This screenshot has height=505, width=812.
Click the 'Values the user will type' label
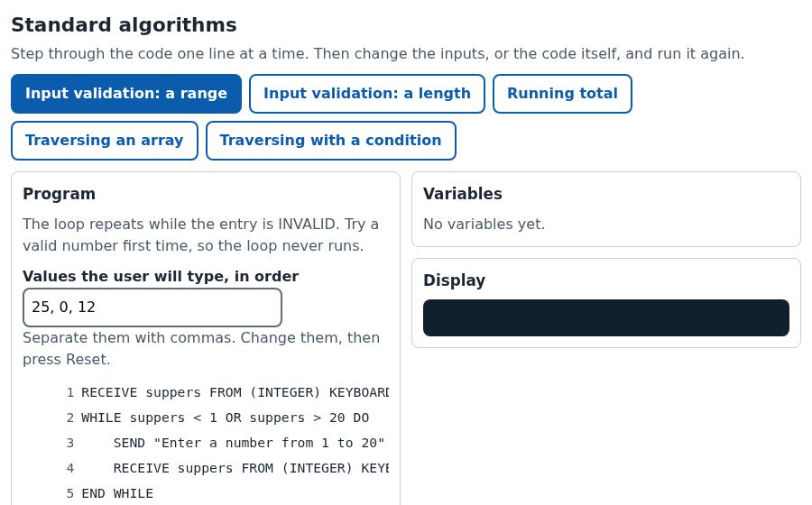pyautogui.click(x=161, y=276)
